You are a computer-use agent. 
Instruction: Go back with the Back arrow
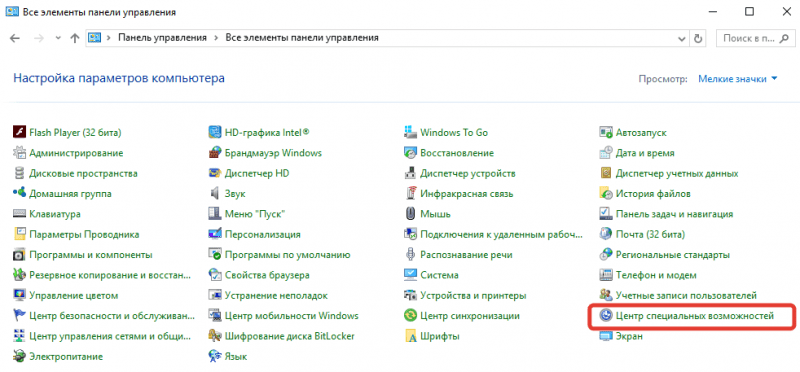(15, 38)
